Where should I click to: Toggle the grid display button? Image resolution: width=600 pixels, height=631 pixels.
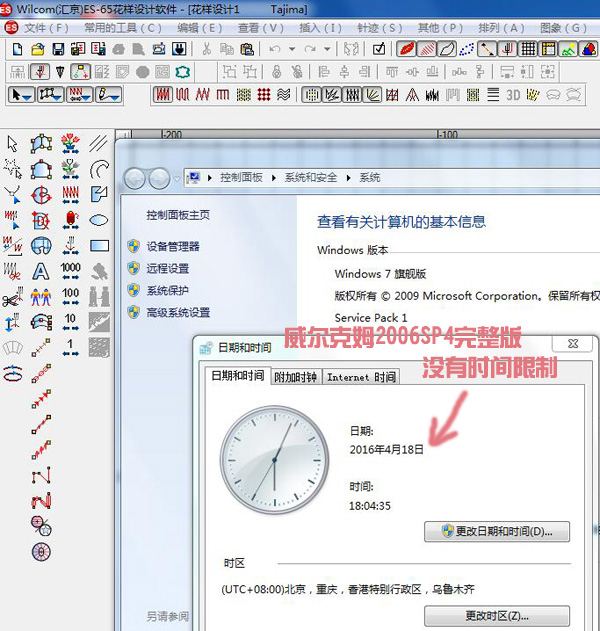pyautogui.click(x=528, y=49)
